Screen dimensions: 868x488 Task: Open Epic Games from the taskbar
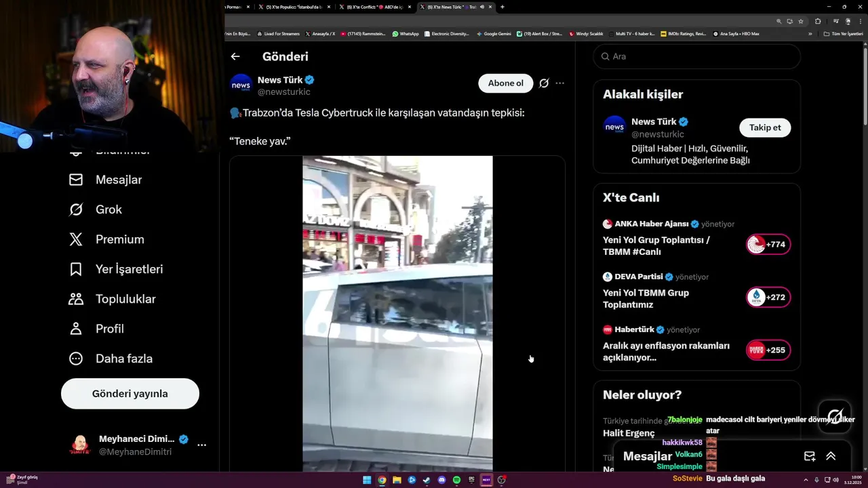[x=471, y=480]
